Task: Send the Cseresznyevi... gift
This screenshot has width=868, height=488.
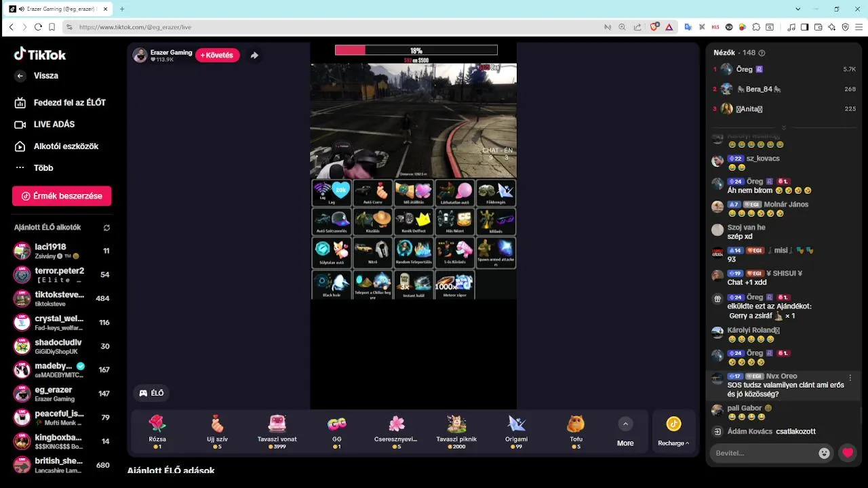Action: pos(397,431)
